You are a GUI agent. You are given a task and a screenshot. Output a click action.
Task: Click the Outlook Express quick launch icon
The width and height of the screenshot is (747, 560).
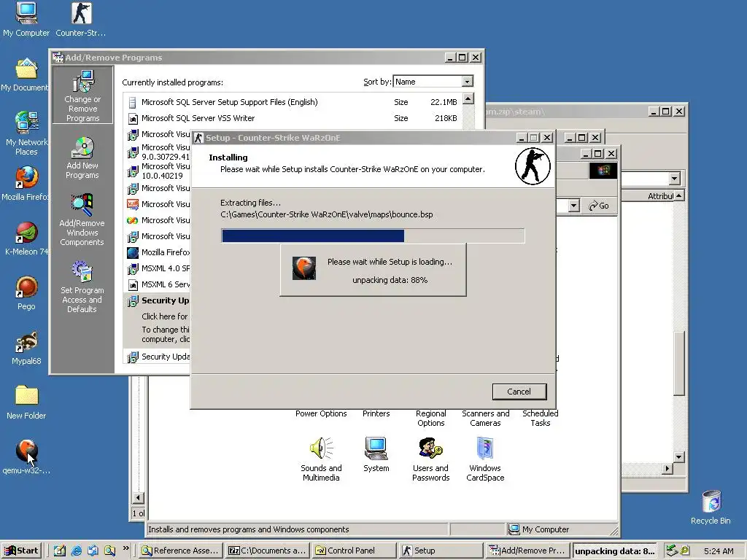tap(93, 551)
